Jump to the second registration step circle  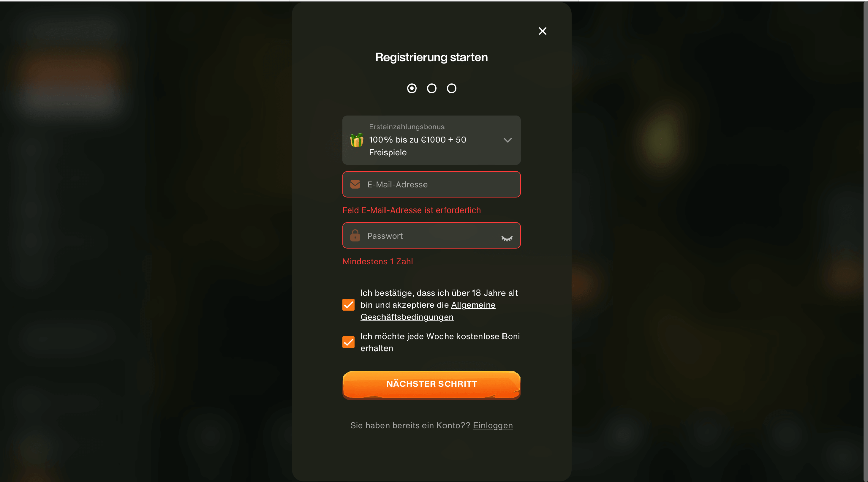coord(432,88)
